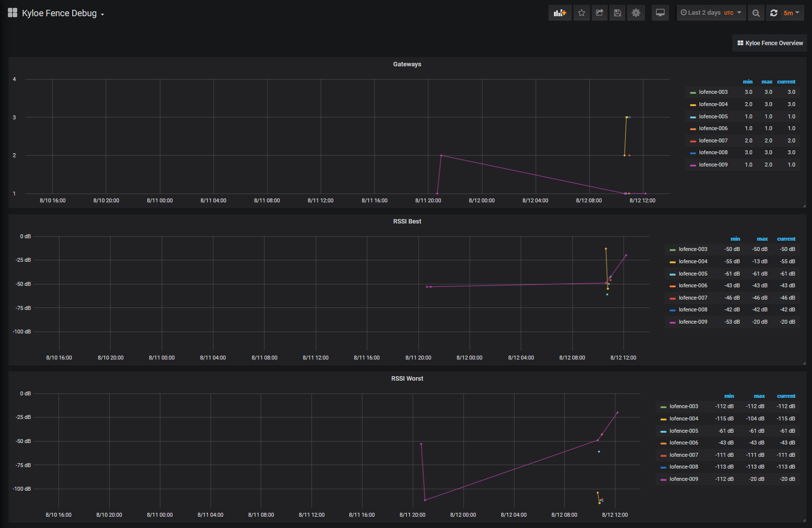
Task: Cycle view mode monitor icon
Action: [660, 13]
